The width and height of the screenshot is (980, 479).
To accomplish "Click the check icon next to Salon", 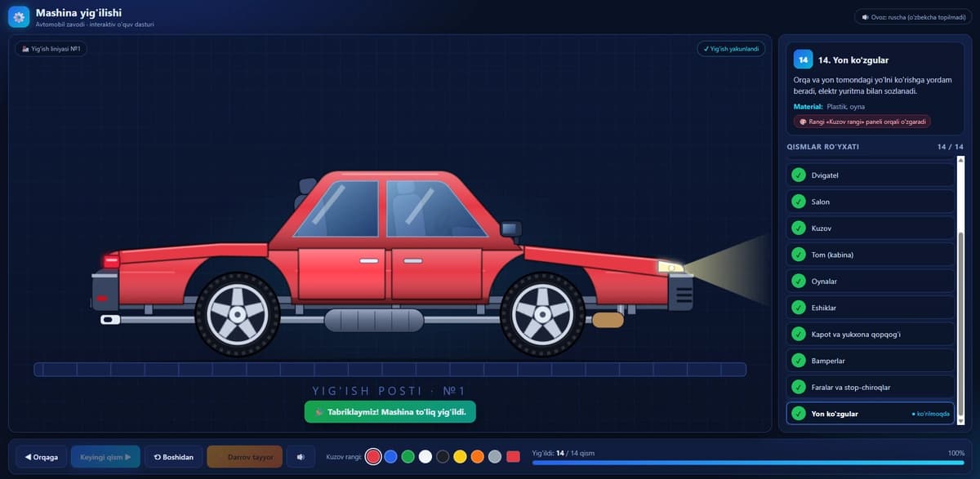I will coord(798,202).
